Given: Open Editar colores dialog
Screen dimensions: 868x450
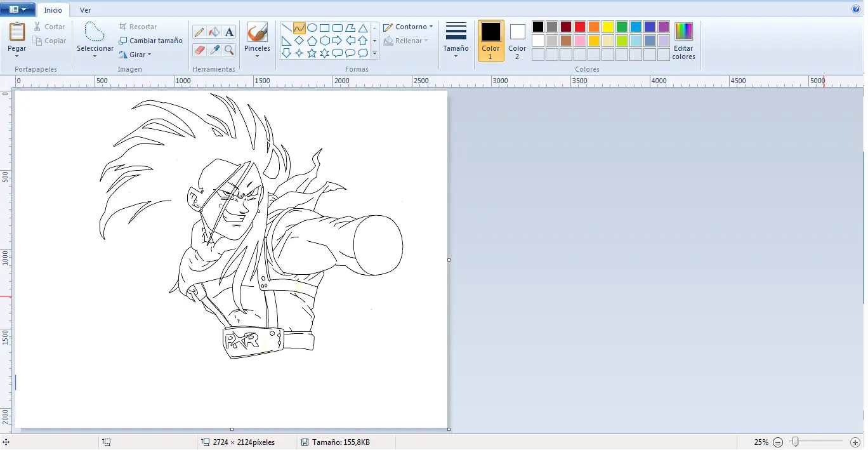Looking at the screenshot, I should [683, 41].
